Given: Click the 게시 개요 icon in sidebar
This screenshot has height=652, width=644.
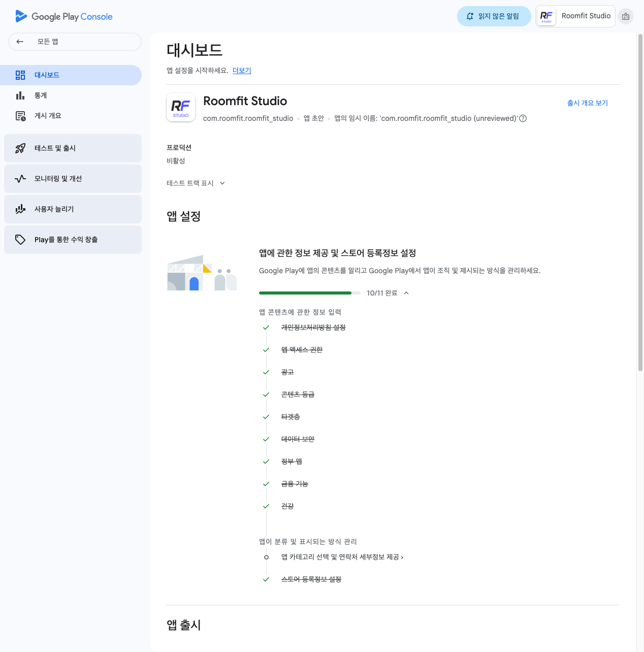Looking at the screenshot, I should pos(20,116).
